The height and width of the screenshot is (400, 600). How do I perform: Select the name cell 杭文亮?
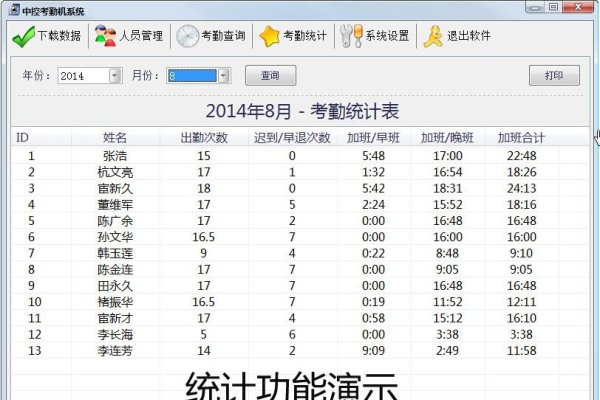tap(115, 172)
